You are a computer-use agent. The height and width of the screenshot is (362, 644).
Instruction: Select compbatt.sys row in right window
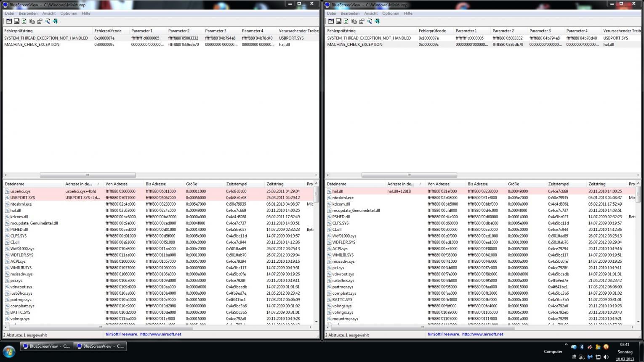point(481,293)
